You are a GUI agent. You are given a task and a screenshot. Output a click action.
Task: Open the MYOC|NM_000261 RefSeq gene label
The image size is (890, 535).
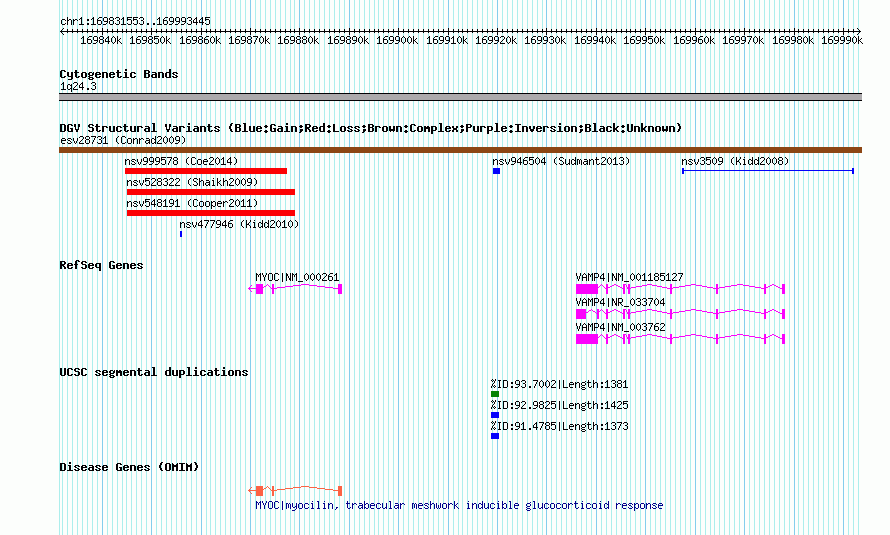297,277
